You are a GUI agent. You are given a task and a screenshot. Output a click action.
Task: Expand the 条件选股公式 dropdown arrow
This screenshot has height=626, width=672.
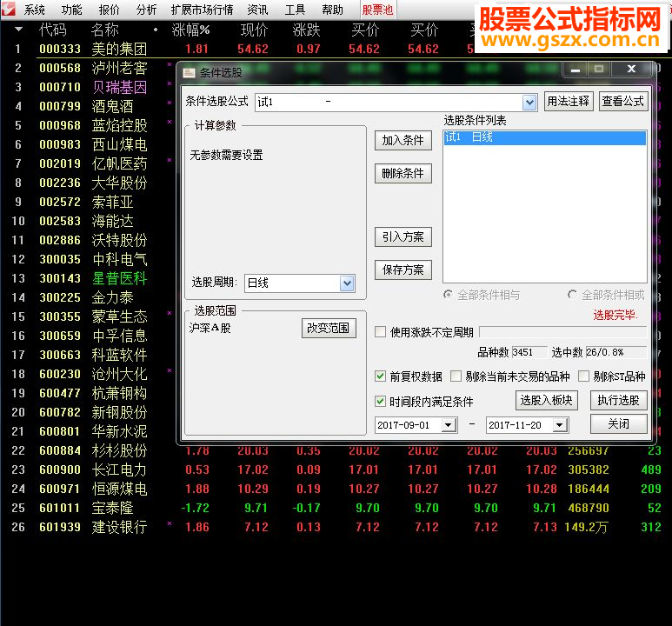click(x=529, y=103)
